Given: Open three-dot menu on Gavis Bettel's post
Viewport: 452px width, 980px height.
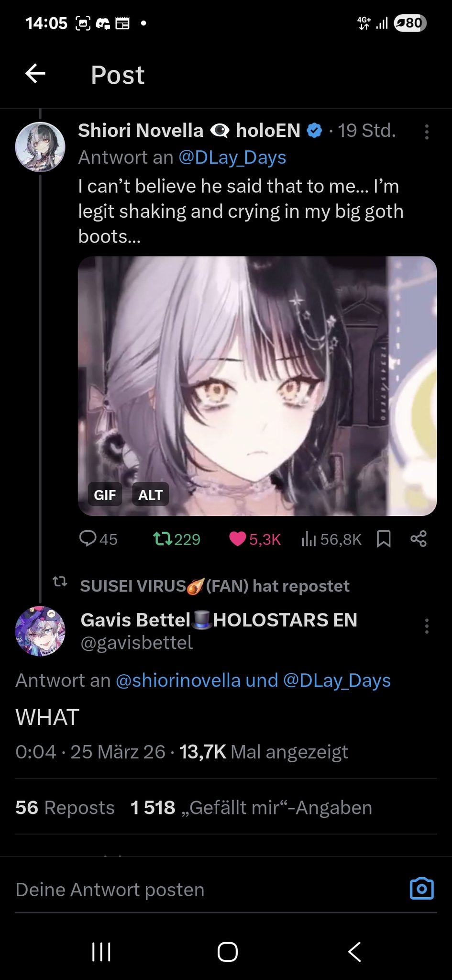Looking at the screenshot, I should pyautogui.click(x=427, y=626).
